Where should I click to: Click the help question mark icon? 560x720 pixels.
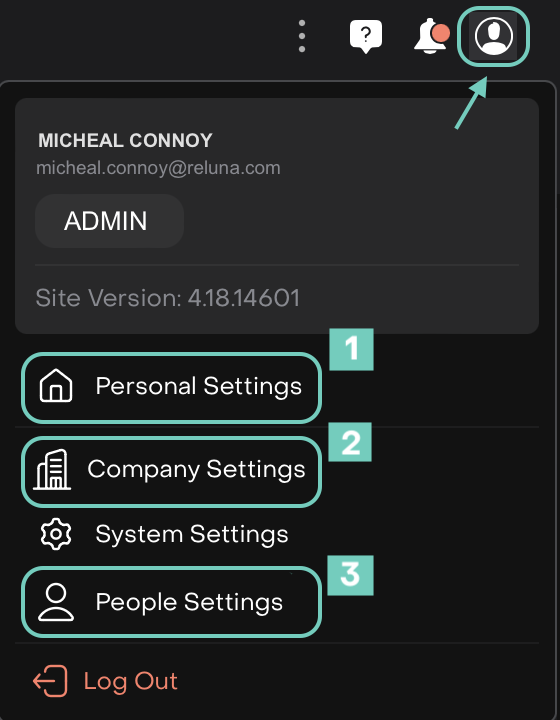click(x=365, y=36)
